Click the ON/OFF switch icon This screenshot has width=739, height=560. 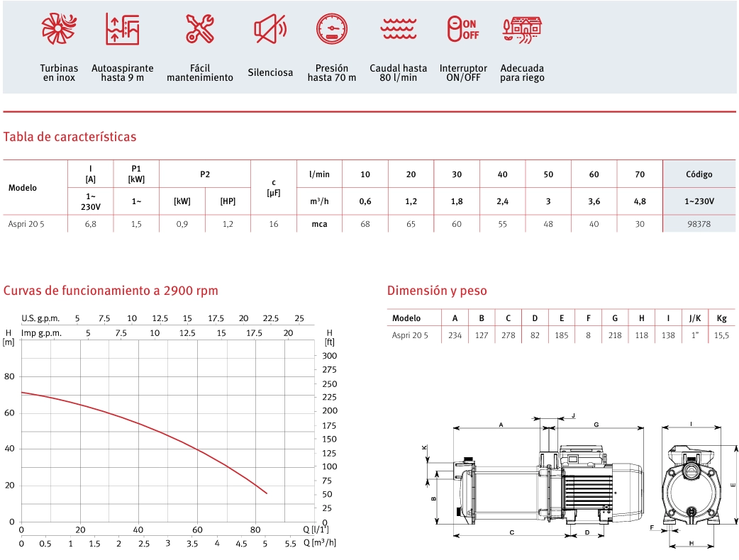click(463, 29)
